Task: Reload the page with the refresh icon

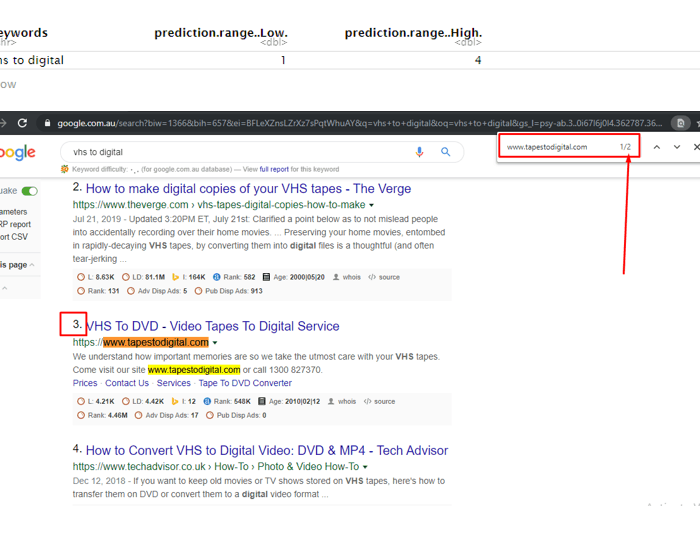Action: (x=22, y=123)
